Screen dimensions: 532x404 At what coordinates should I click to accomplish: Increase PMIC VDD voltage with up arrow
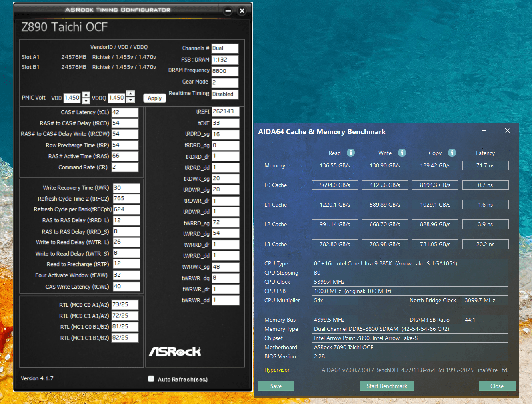click(x=86, y=95)
